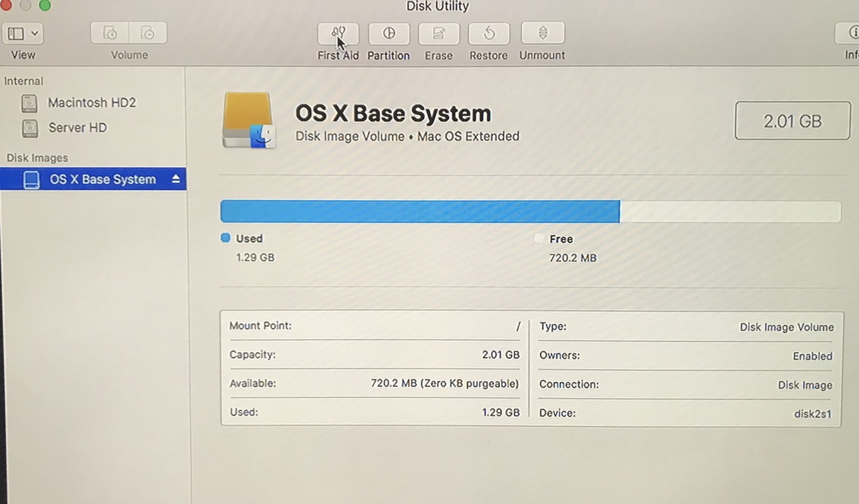Click the blue Used legend dot

(225, 238)
